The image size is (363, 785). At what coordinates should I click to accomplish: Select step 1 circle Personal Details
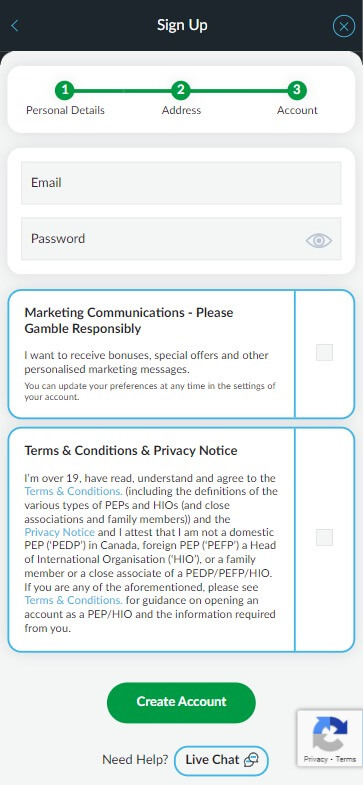pos(65,91)
